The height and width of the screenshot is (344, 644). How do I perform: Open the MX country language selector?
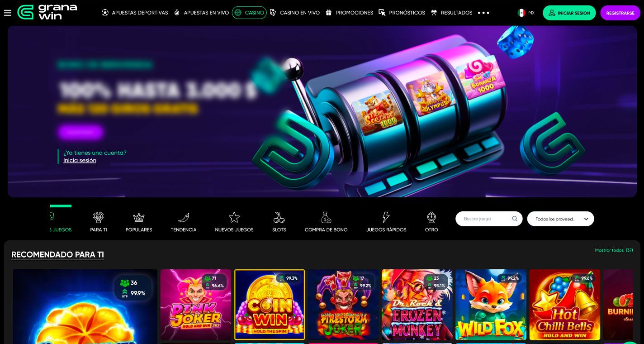click(x=526, y=13)
